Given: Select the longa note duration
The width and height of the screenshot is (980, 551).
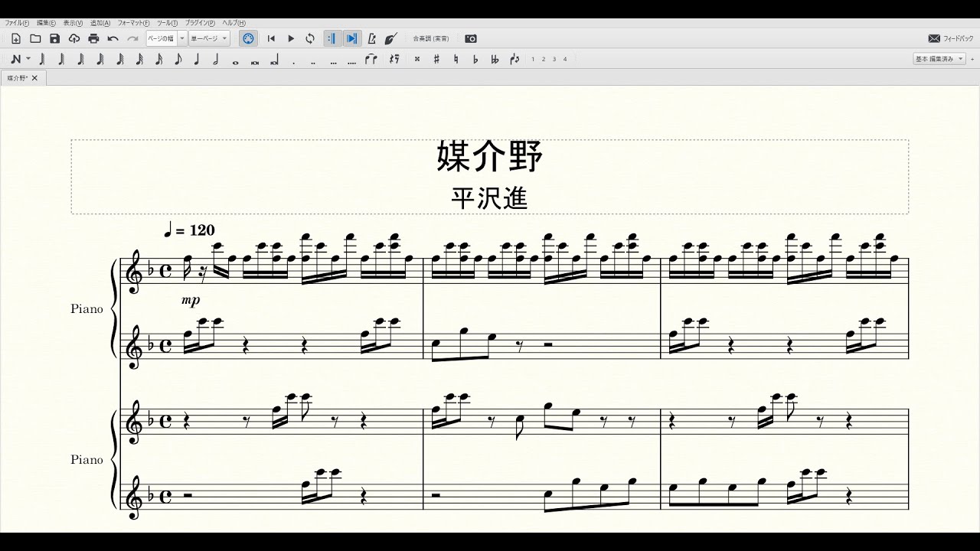Looking at the screenshot, I should click(x=274, y=59).
